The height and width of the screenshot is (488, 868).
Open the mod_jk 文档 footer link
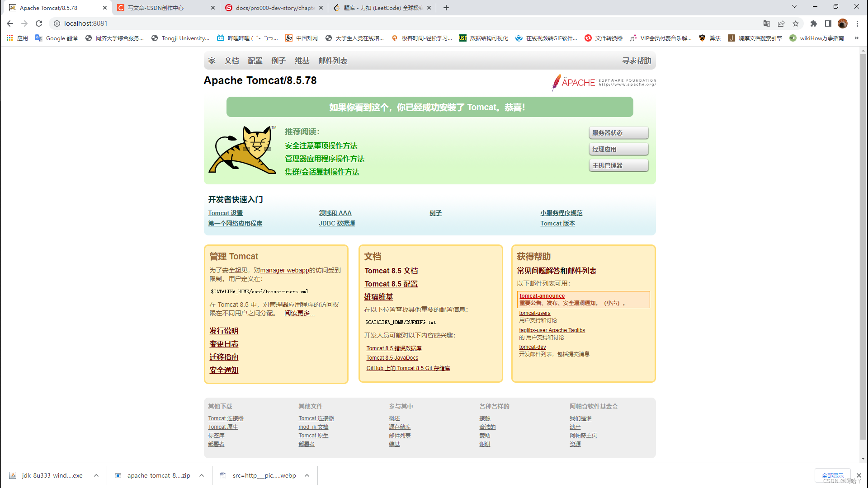(313, 427)
